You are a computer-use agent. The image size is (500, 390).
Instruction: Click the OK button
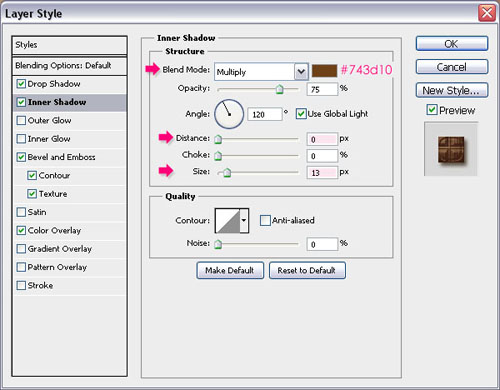tap(452, 44)
